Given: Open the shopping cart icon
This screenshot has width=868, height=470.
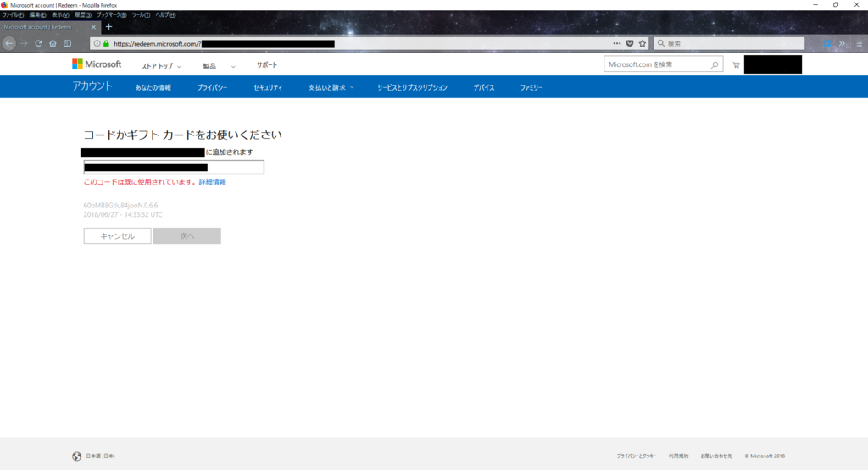Looking at the screenshot, I should pyautogui.click(x=736, y=64).
